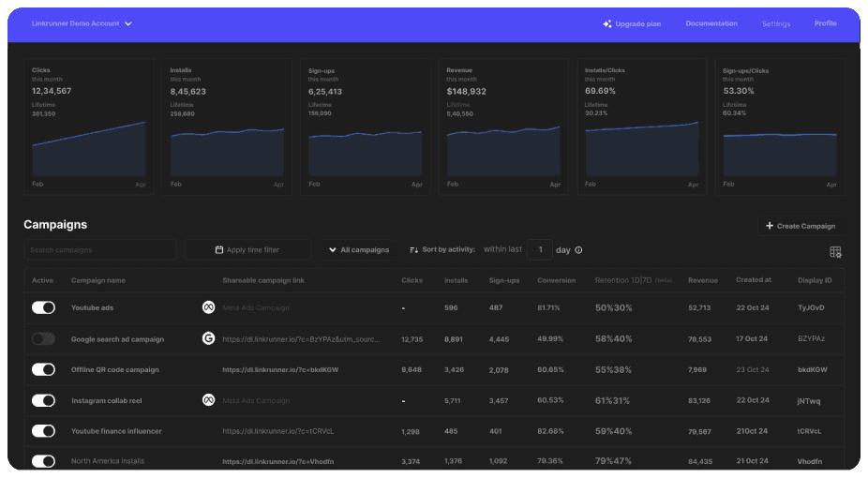
Task: Open the Offline QR code campaign link
Action: point(280,369)
